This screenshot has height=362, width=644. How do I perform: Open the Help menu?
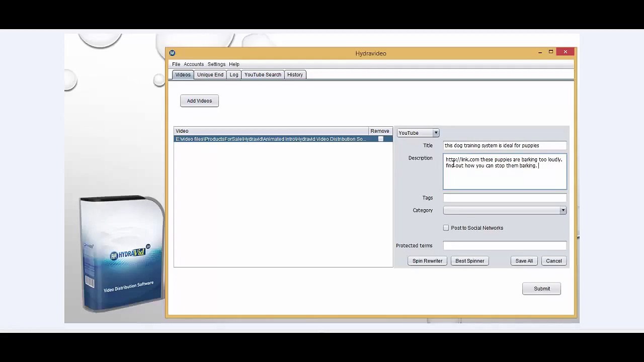coord(234,64)
